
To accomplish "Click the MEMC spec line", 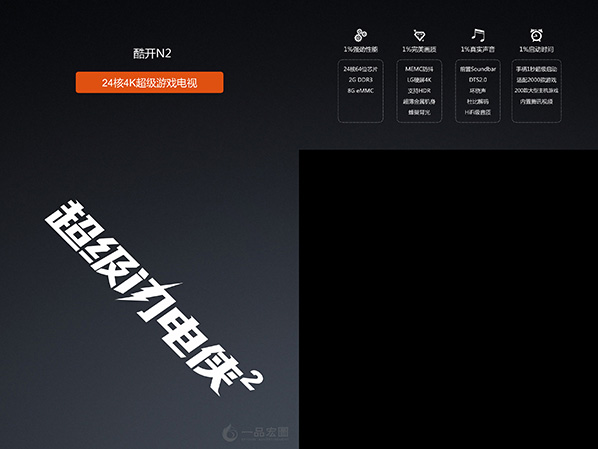I will [x=419, y=69].
